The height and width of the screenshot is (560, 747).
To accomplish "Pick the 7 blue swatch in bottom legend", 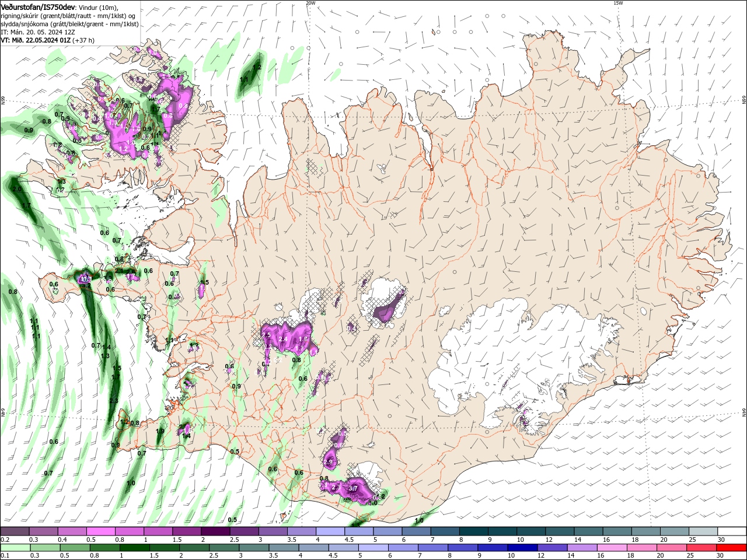I will click(x=433, y=548).
